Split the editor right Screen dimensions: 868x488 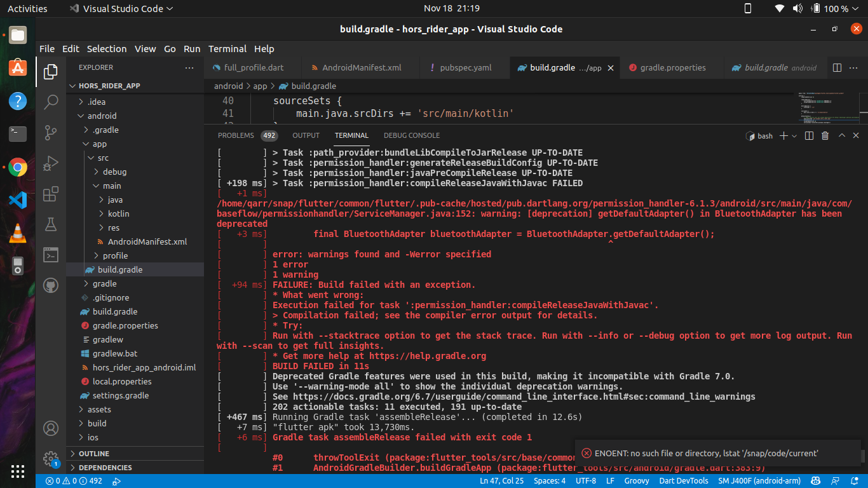pos(837,67)
